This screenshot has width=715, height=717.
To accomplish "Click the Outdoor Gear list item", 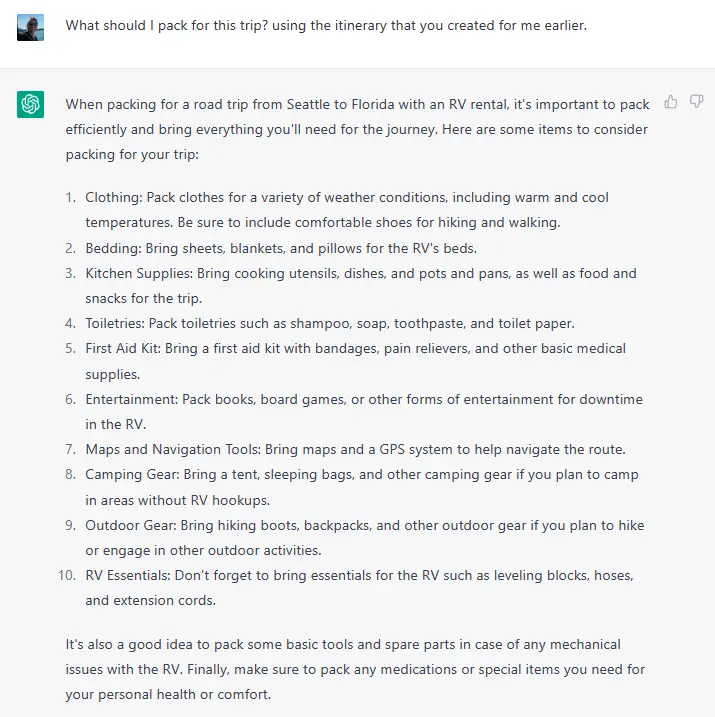I will pos(365,537).
